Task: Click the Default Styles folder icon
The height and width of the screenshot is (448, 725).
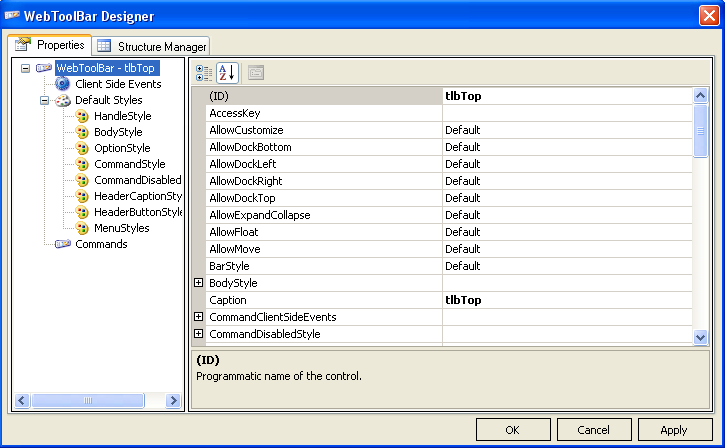Action: (63, 100)
